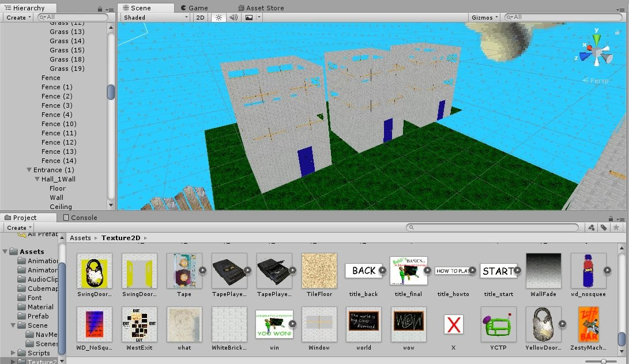Switch to the Game tab
This screenshot has height=364, width=629.
pyautogui.click(x=197, y=7)
